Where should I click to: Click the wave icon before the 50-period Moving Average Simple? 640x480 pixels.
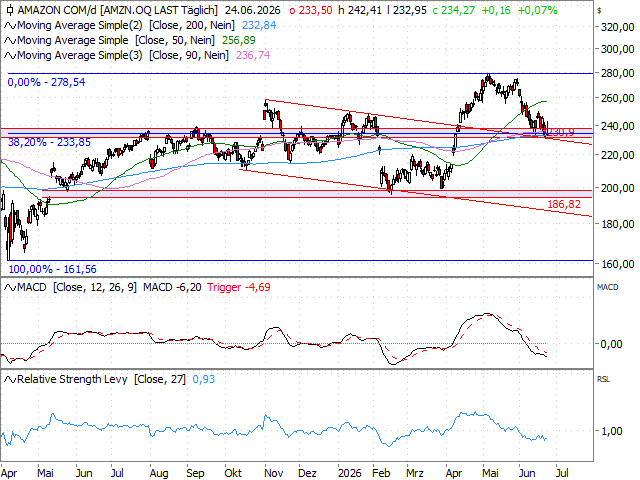10,41
